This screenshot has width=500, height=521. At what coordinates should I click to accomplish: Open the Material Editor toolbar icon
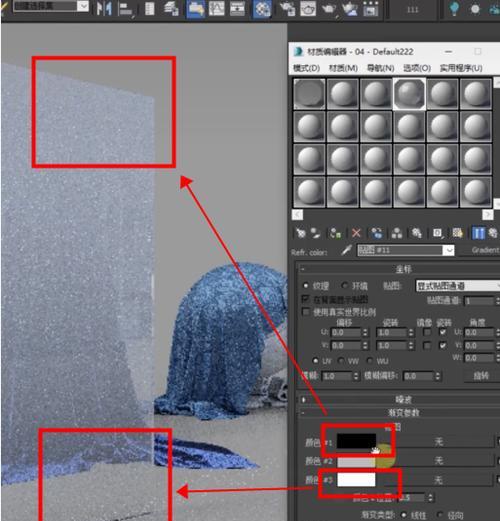point(262,9)
